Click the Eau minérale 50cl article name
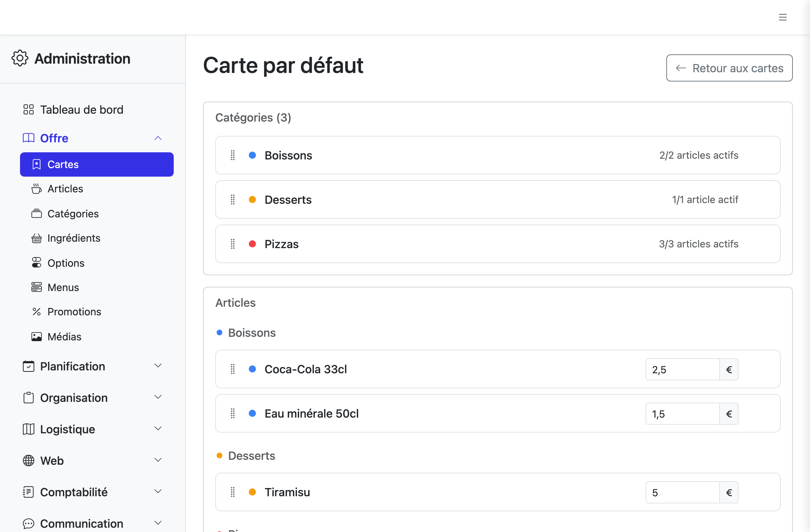 click(312, 413)
